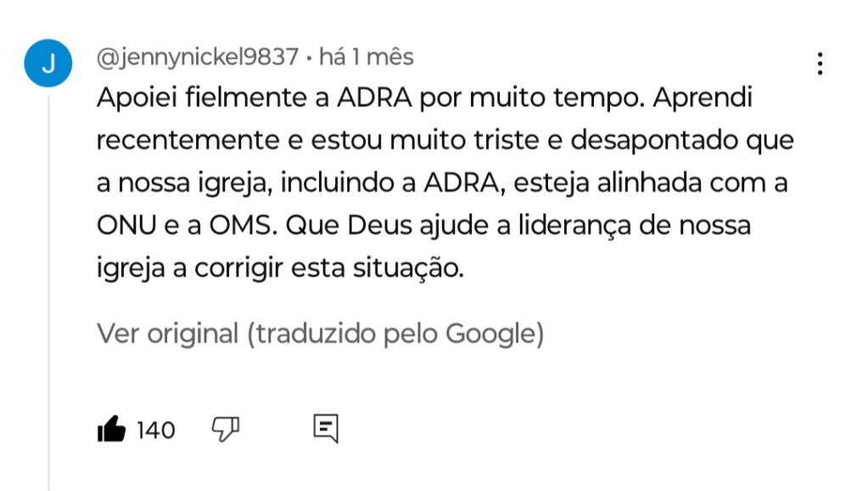Click the reply comment icon
This screenshot has width=868, height=491.
[326, 429]
